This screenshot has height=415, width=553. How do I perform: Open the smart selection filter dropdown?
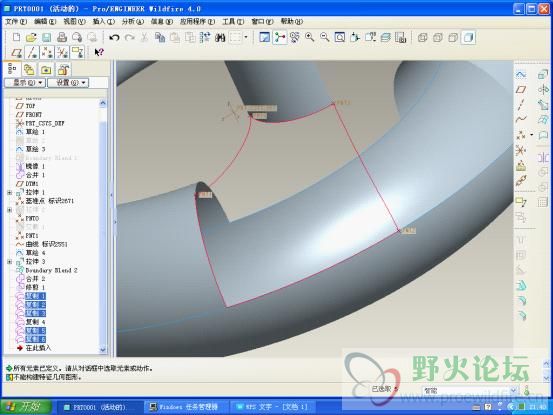tap(514, 390)
